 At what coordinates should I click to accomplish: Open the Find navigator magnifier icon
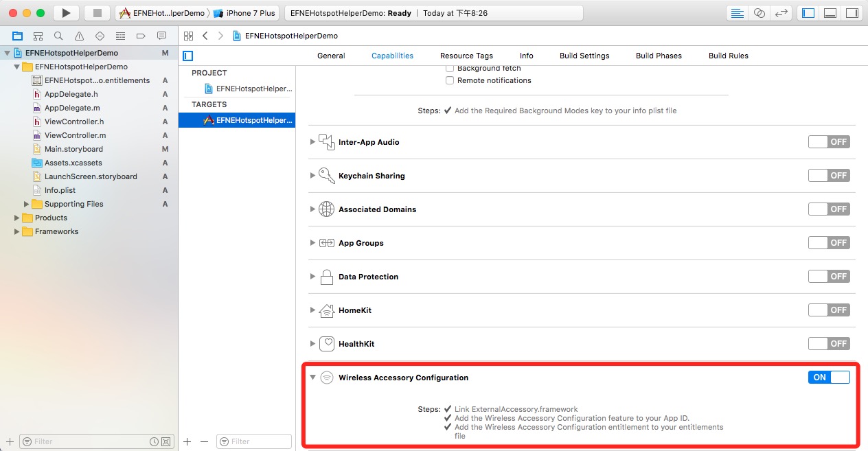tap(58, 36)
